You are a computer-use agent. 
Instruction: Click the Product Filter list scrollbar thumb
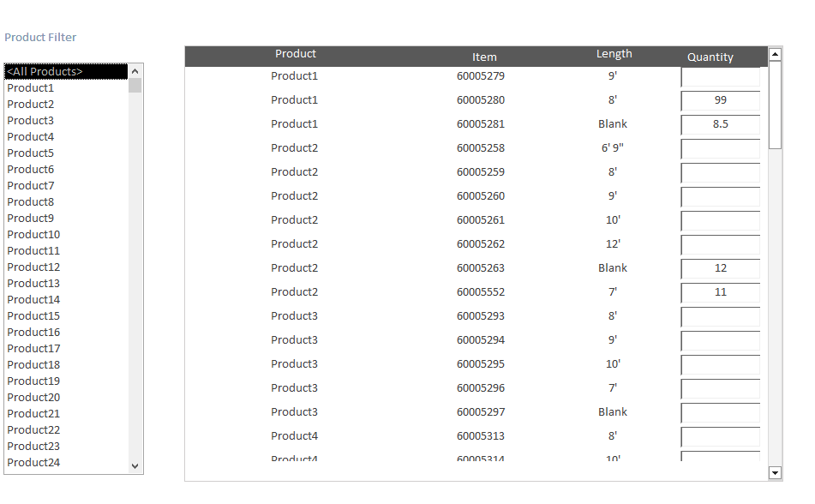pos(135,85)
